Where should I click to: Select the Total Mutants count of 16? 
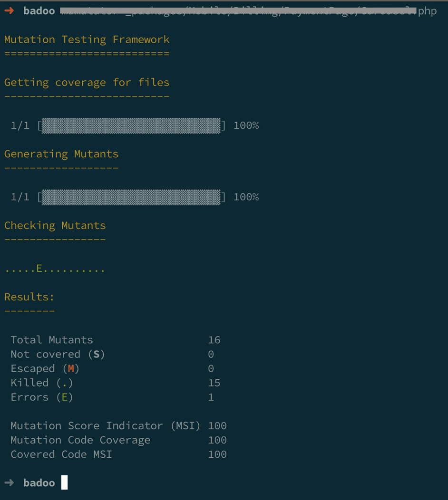click(x=214, y=340)
